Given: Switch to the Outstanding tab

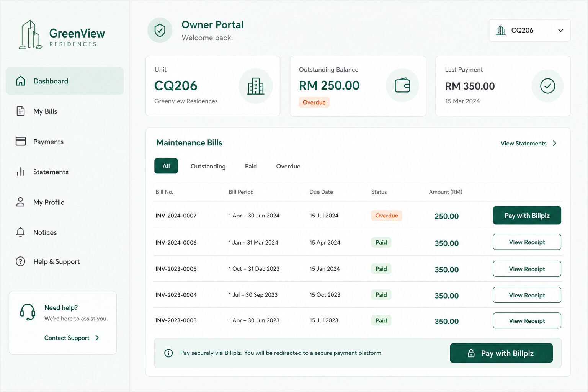Looking at the screenshot, I should tap(208, 166).
